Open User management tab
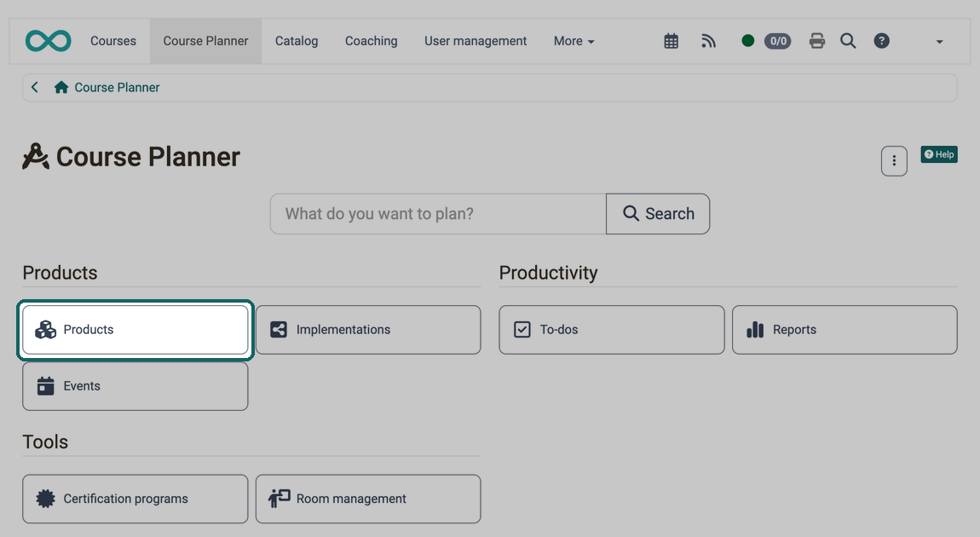 pos(476,41)
